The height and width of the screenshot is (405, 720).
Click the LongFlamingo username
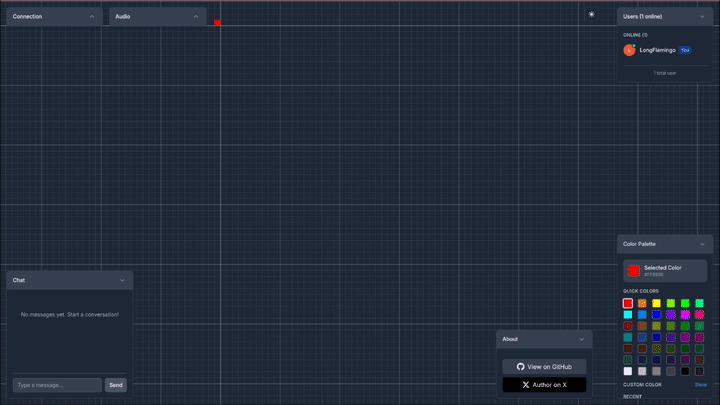[657, 50]
